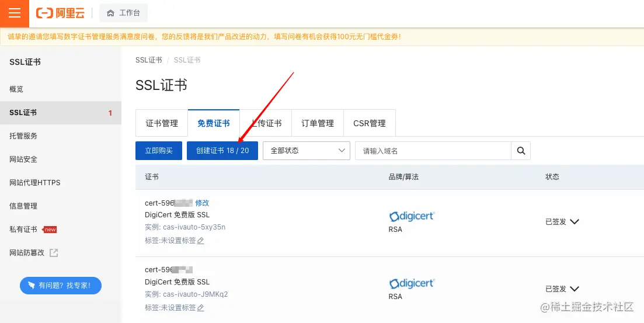Image resolution: width=644 pixels, height=323 pixels.
Task: Open 网站安全 in the sidebar
Action: [23, 159]
